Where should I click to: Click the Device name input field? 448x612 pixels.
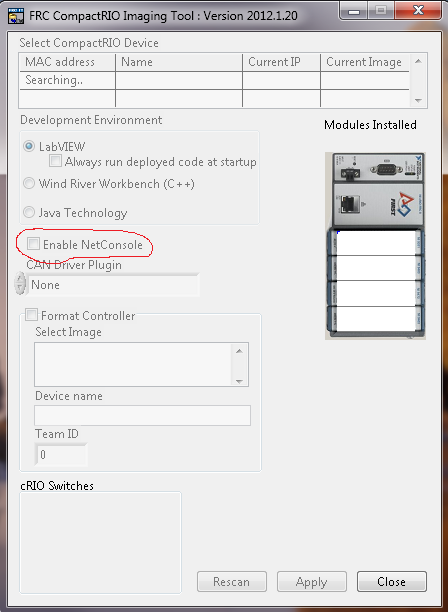click(142, 415)
